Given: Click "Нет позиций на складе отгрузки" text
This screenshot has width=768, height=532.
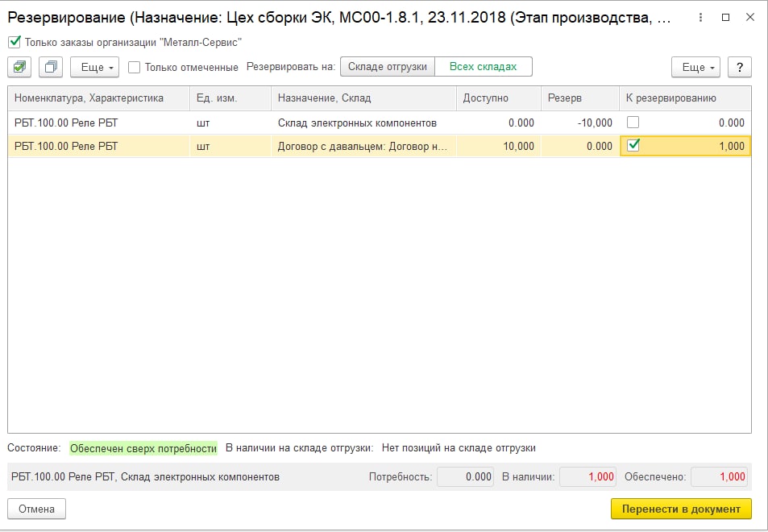Looking at the screenshot, I should (x=459, y=447).
